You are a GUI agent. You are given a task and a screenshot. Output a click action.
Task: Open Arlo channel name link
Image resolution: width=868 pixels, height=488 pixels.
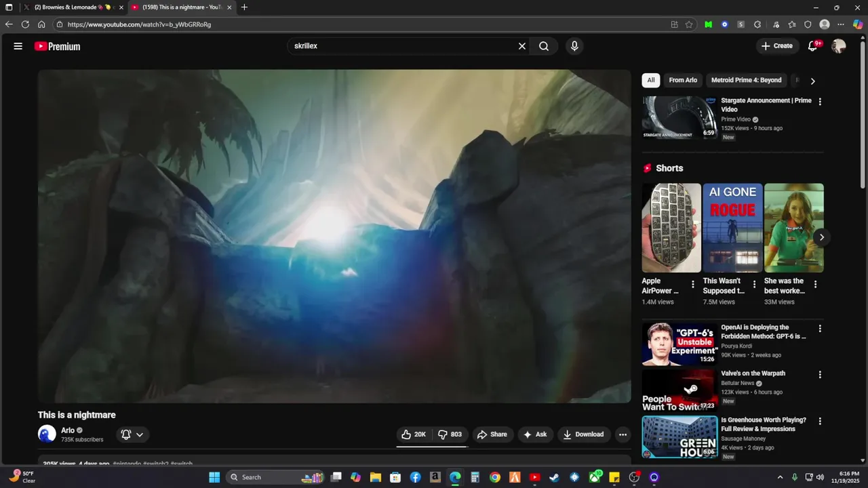(x=68, y=430)
